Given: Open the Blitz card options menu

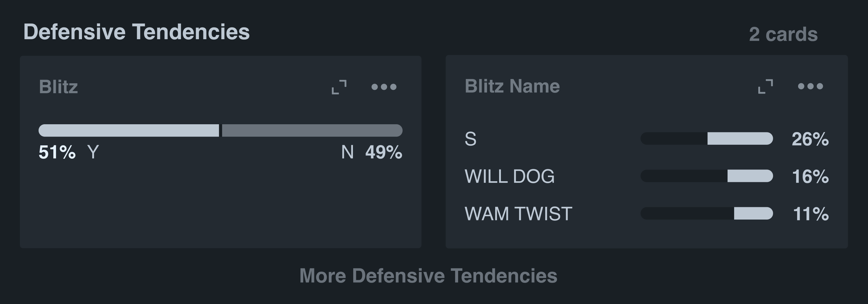Looking at the screenshot, I should click(x=384, y=87).
